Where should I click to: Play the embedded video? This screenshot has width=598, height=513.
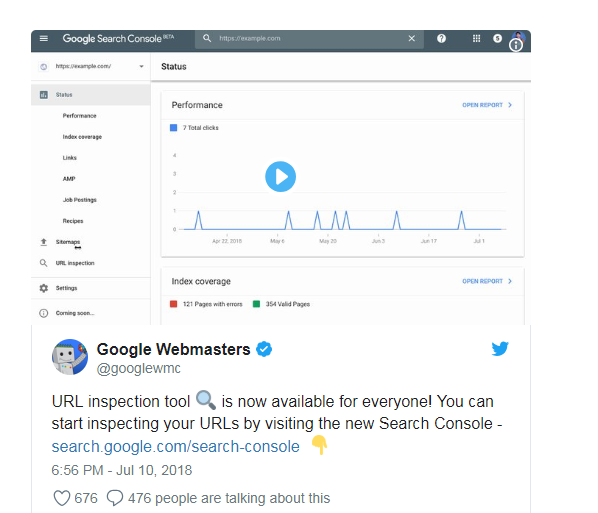(280, 177)
